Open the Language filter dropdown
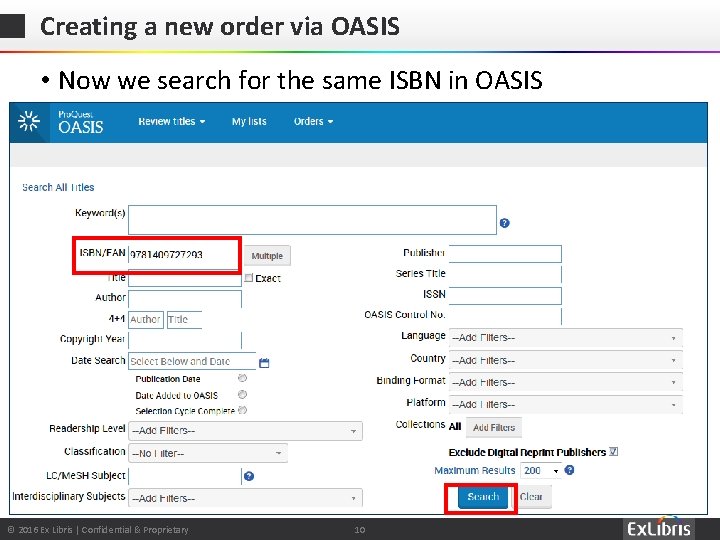Screen dimensions: 720x540 tap(566, 338)
